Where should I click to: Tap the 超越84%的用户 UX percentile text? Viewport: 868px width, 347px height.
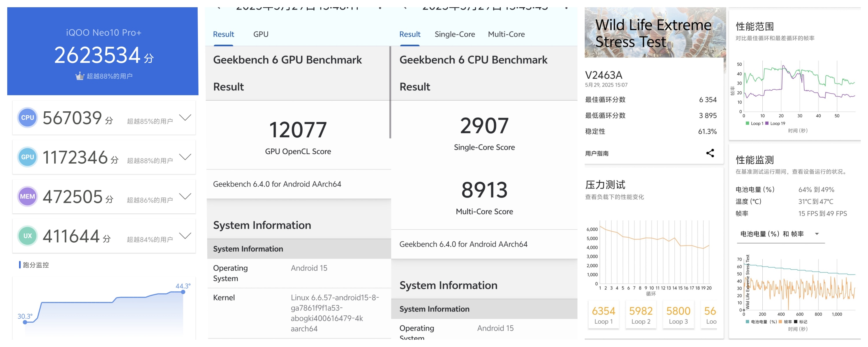tap(150, 239)
